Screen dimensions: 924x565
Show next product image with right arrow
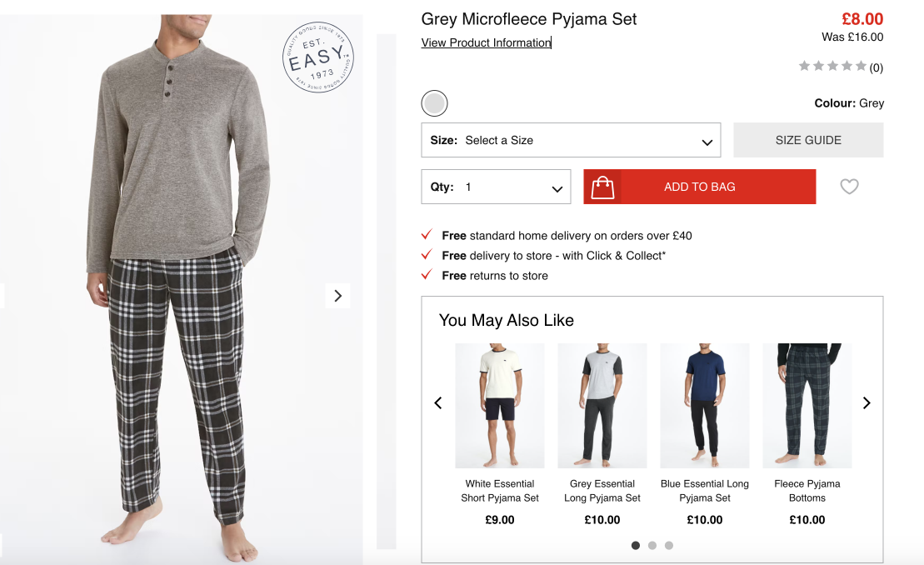pyautogui.click(x=337, y=296)
